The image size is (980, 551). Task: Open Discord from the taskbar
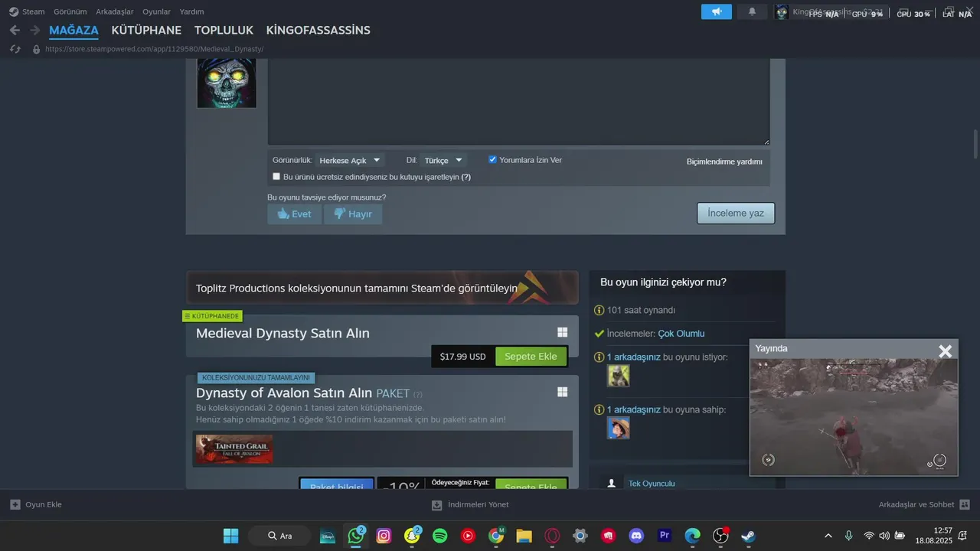click(x=636, y=536)
